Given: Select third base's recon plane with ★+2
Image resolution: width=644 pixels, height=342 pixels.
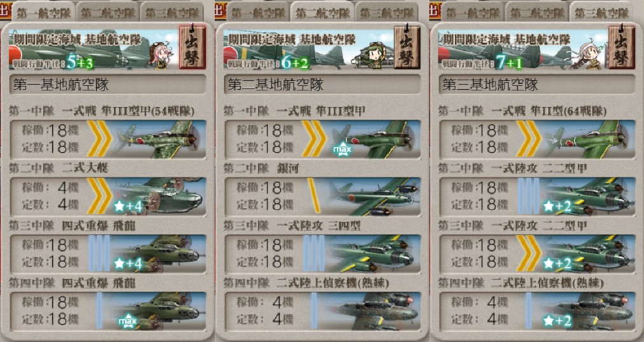Looking at the screenshot, I should [537, 311].
